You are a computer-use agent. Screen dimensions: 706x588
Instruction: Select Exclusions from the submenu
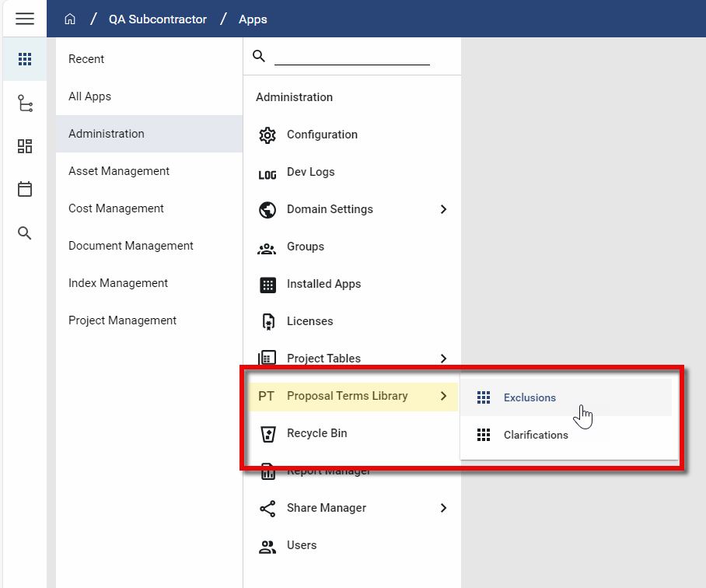(529, 397)
